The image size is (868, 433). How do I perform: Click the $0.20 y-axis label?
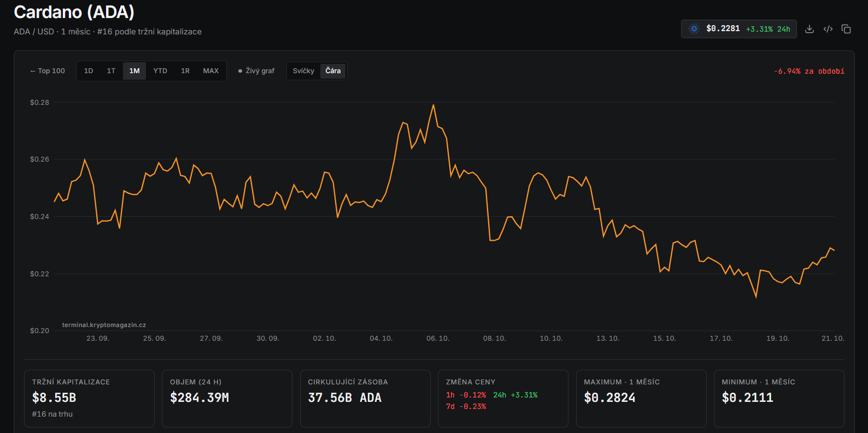(x=39, y=331)
